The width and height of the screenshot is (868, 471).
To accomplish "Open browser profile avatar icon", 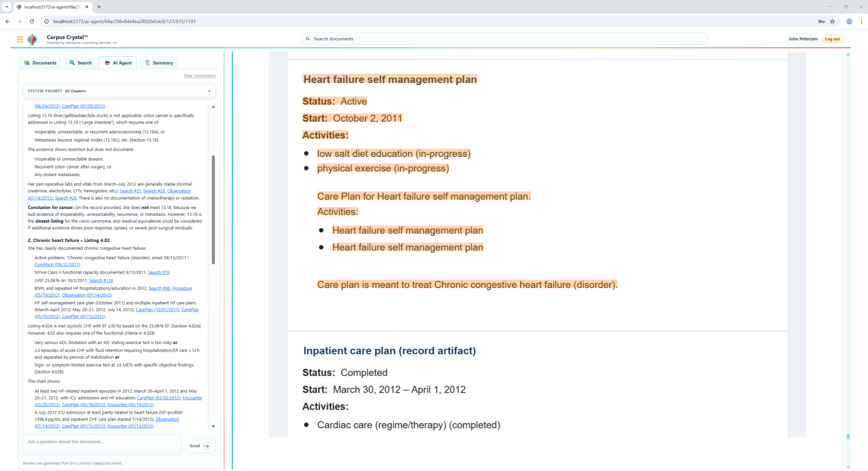I will point(849,21).
